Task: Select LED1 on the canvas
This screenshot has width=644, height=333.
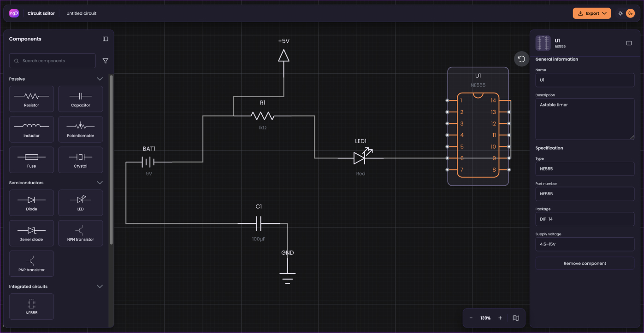Action: 360,158
